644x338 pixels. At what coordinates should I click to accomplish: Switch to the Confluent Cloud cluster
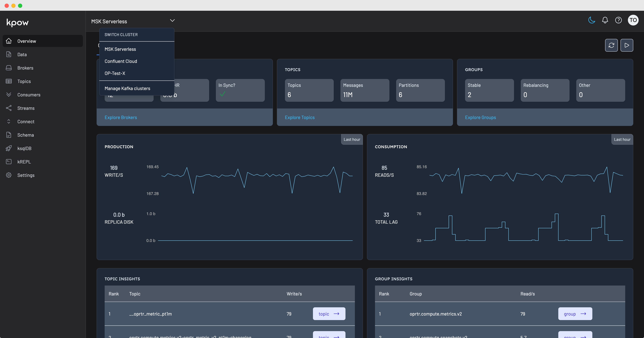pos(121,61)
